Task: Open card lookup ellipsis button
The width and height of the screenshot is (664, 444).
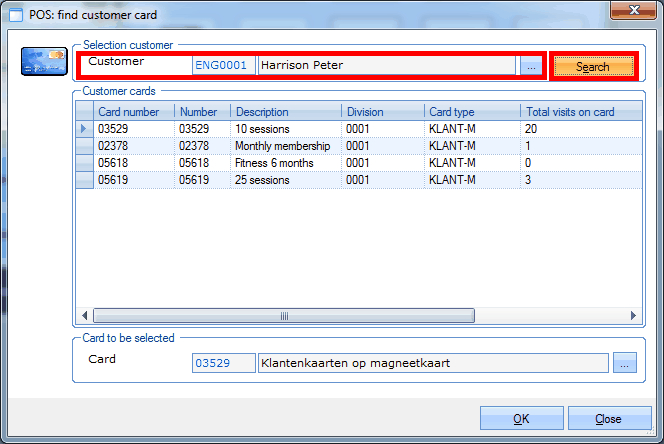Action: pyautogui.click(x=624, y=363)
